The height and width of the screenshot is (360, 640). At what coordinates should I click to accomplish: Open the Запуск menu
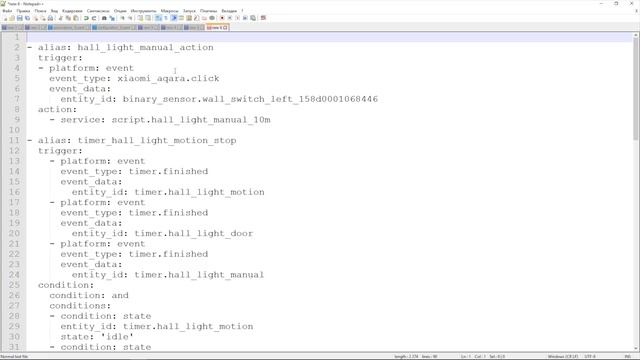tap(189, 11)
